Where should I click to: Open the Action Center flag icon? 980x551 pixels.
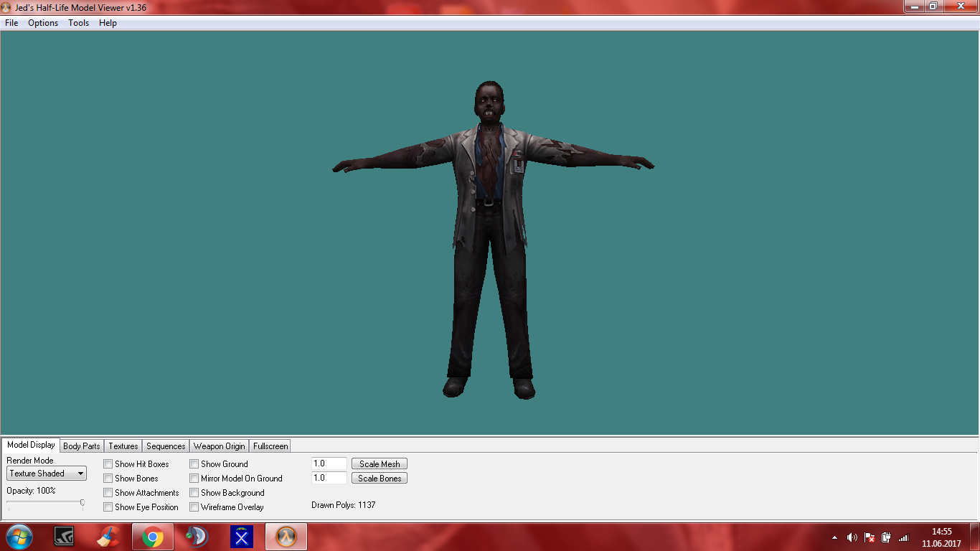point(869,537)
